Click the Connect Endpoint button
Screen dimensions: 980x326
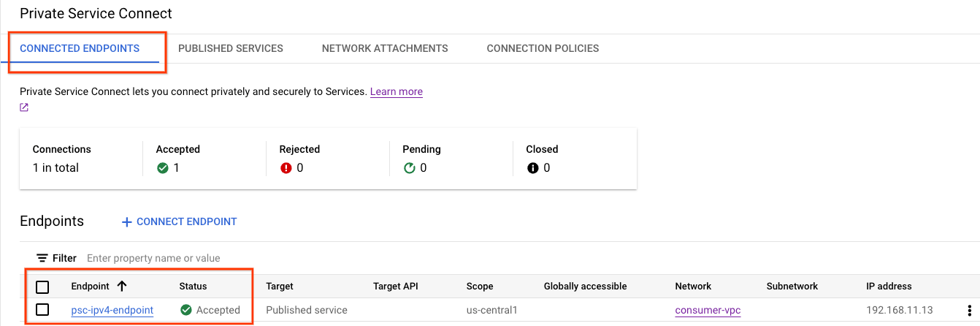coord(179,221)
